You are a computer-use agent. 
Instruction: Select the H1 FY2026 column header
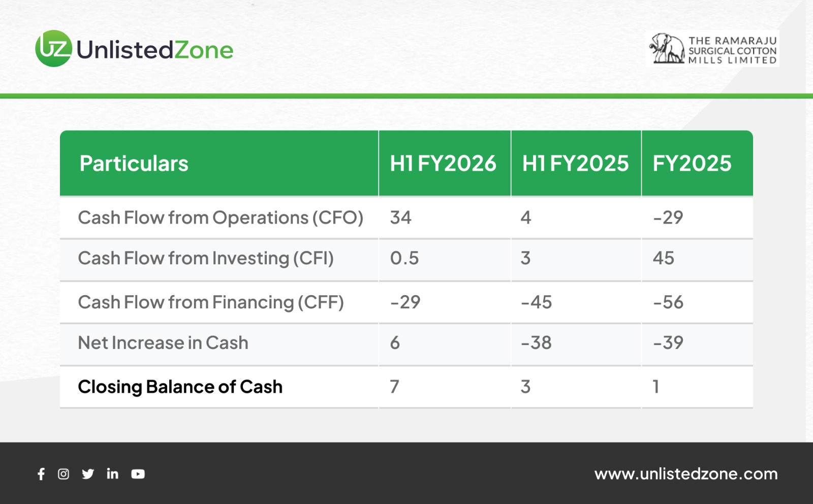443,164
